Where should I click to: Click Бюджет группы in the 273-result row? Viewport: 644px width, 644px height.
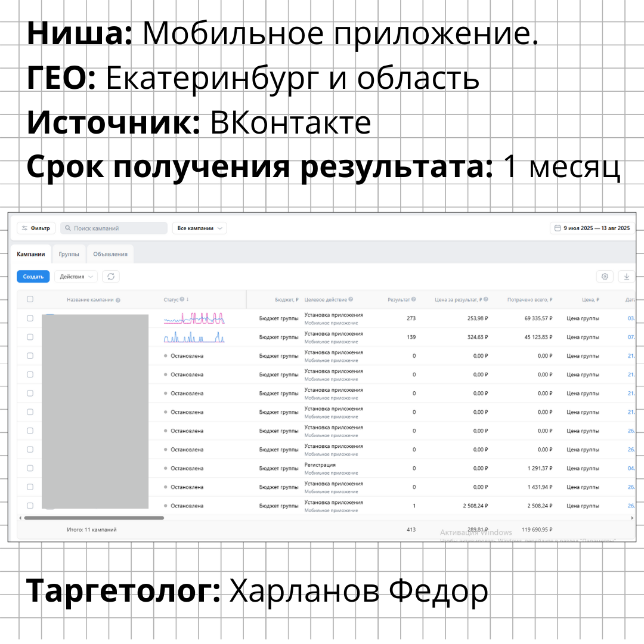(x=278, y=318)
